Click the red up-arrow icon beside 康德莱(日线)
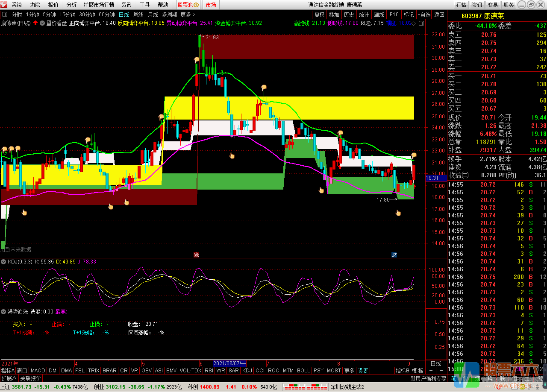 pyautogui.click(x=36, y=23)
